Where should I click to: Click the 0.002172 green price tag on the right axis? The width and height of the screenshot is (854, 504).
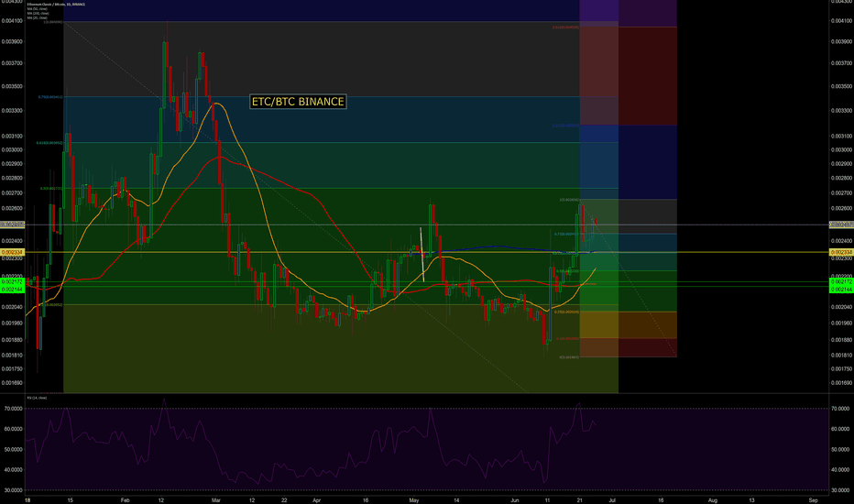(x=841, y=281)
